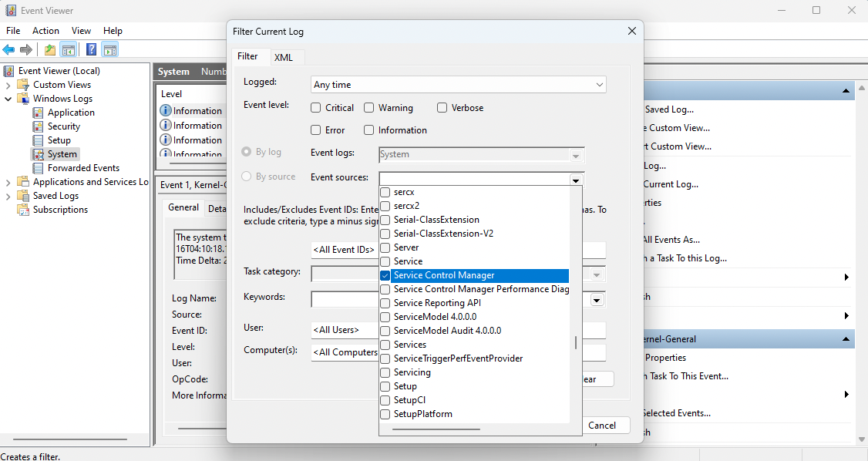Viewport: 868px width, 461px height.
Task: Check the Error event level checkbox
Action: (316, 130)
